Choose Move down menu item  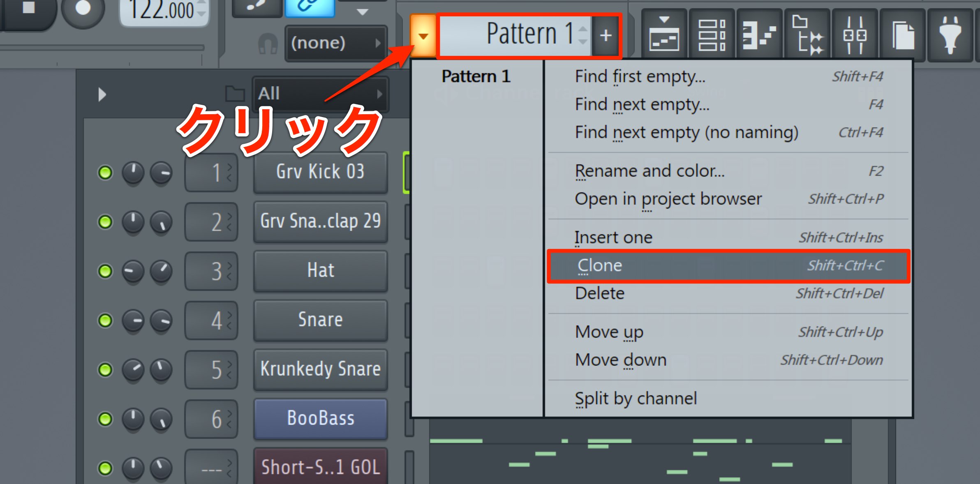728,360
